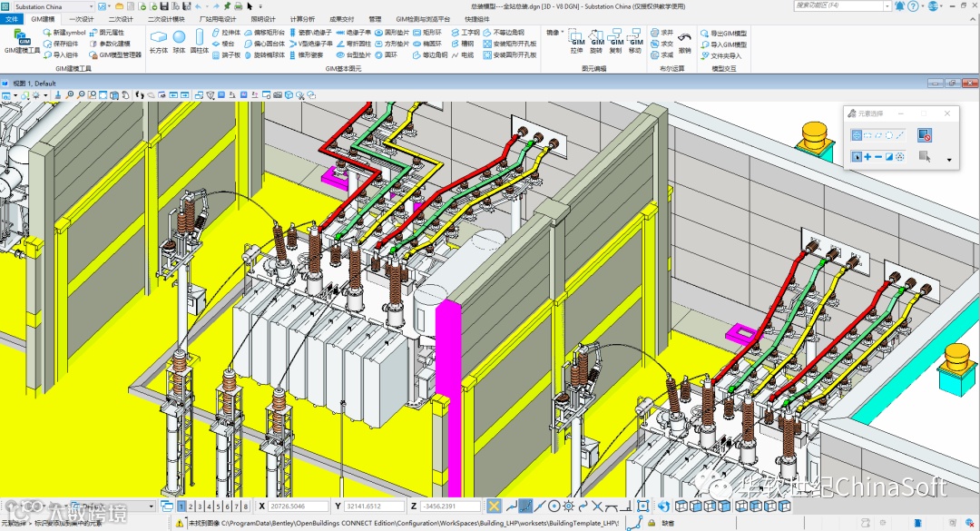Click the 撤销 undo arrow in ribbon

[x=685, y=42]
